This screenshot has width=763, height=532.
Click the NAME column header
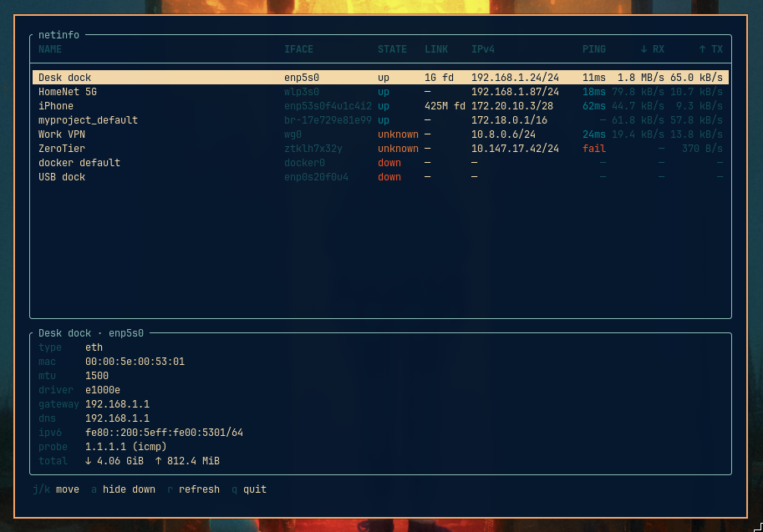(x=50, y=49)
